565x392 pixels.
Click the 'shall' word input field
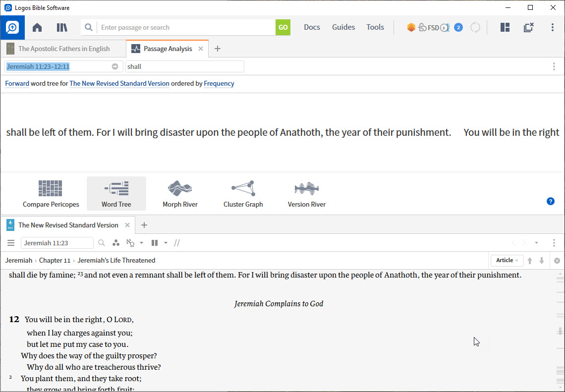click(184, 66)
